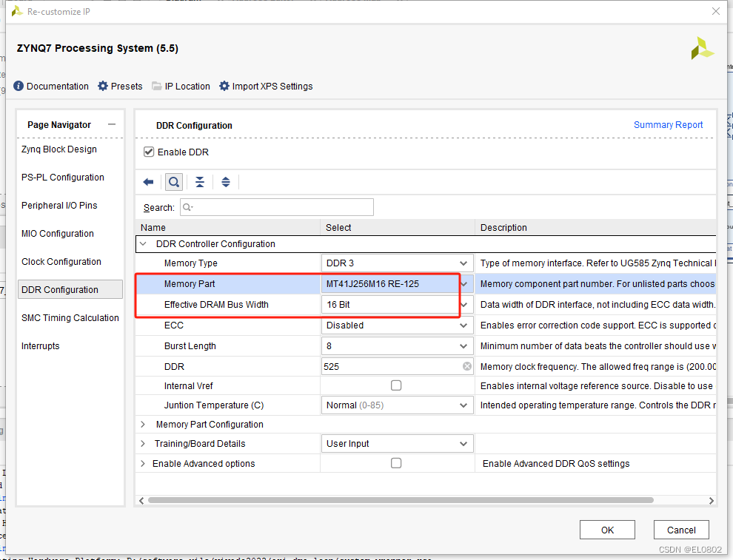
Task: Collapse the Page Navigator minimize icon
Action: [x=112, y=124]
